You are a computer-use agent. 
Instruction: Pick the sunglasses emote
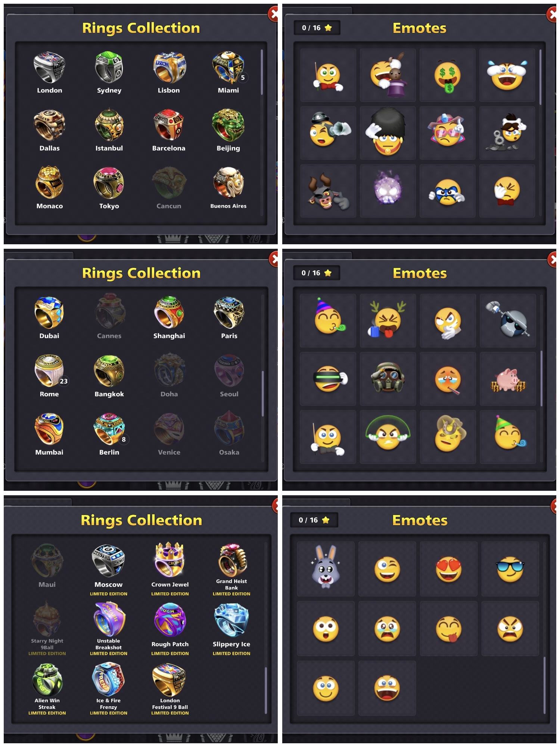coord(510,568)
